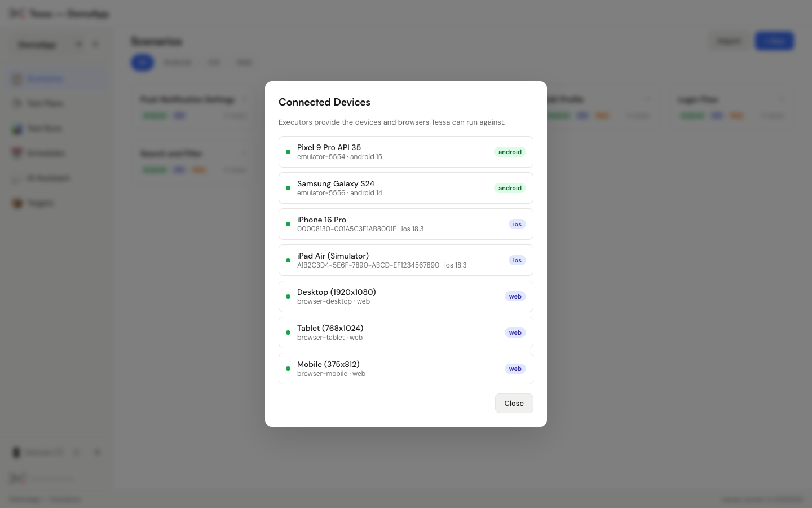Click the web badge on Tablet row
The image size is (812, 508).
[x=515, y=332]
